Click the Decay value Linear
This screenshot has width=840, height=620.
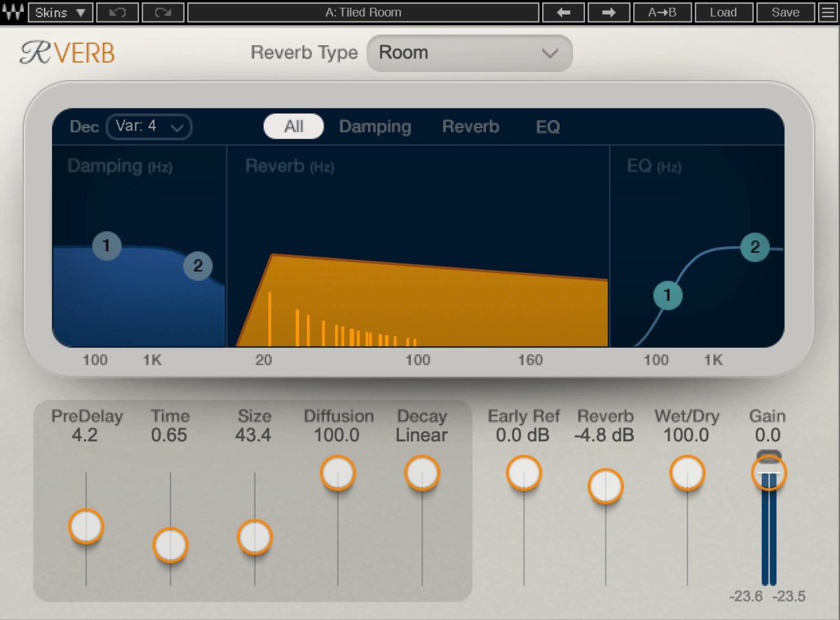click(x=421, y=435)
